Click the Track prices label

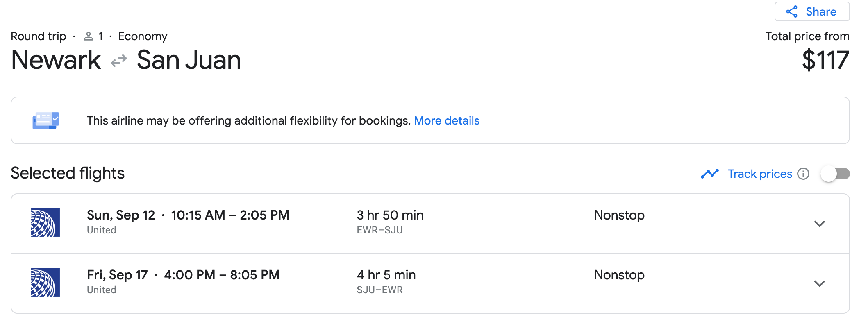click(760, 174)
